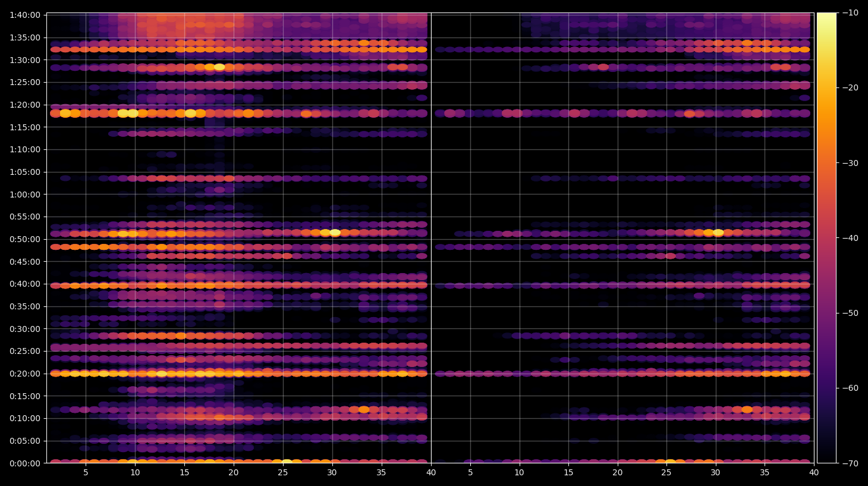The image size is (868, 486).
Task: Click the 1:25:00 y-axis time label
Action: (25, 82)
